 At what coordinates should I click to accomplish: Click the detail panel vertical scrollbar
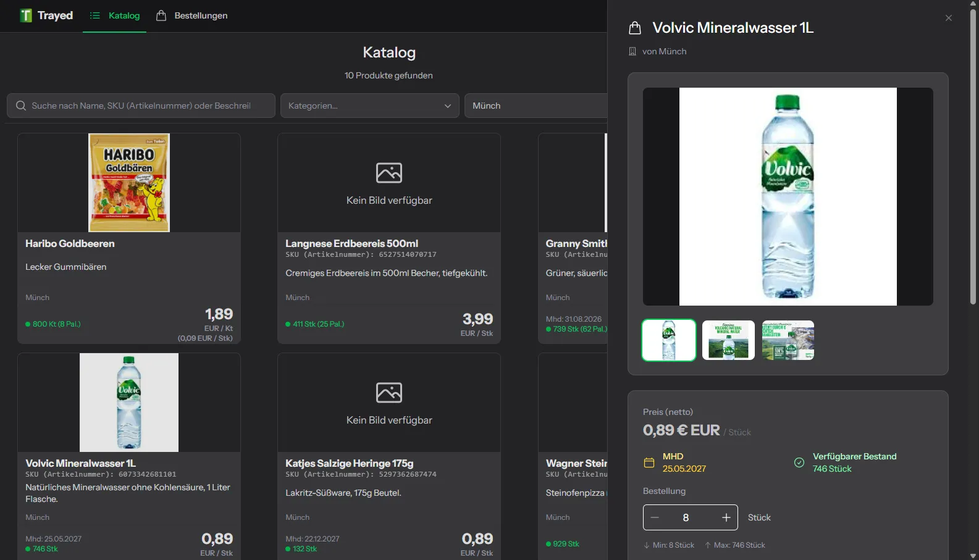973,156
